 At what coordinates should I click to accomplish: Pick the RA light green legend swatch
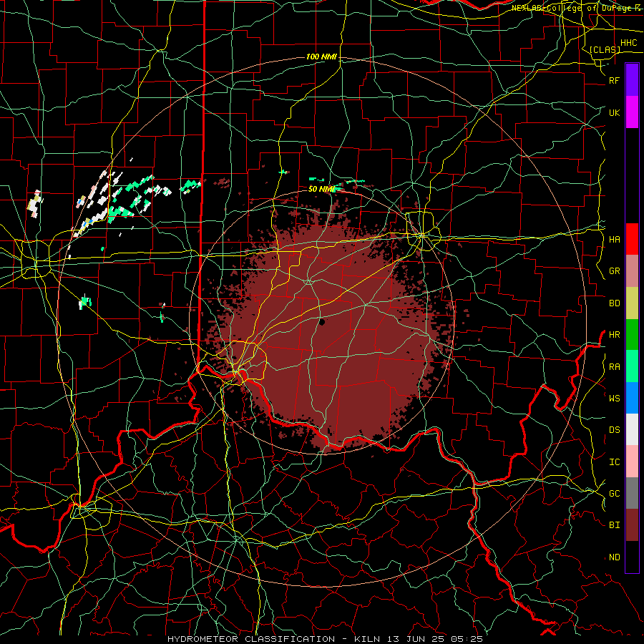[x=632, y=366]
